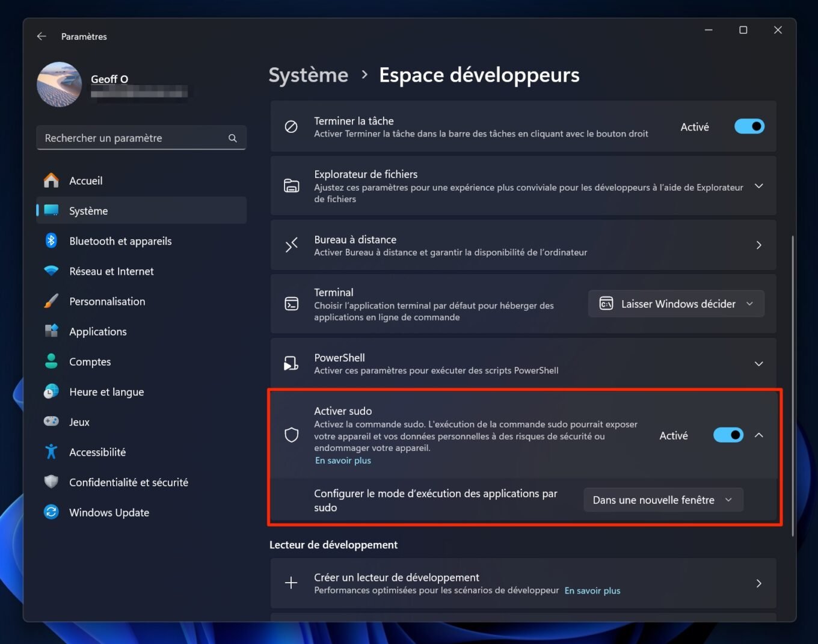Screen dimensions: 818x644
Task: Turn off the Activer sudo switch
Action: [728, 435]
